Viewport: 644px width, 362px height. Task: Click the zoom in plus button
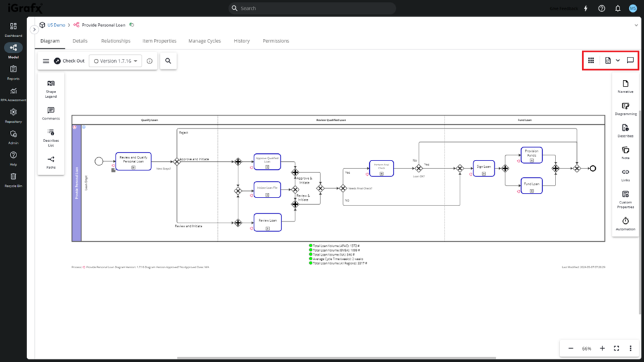tap(602, 348)
